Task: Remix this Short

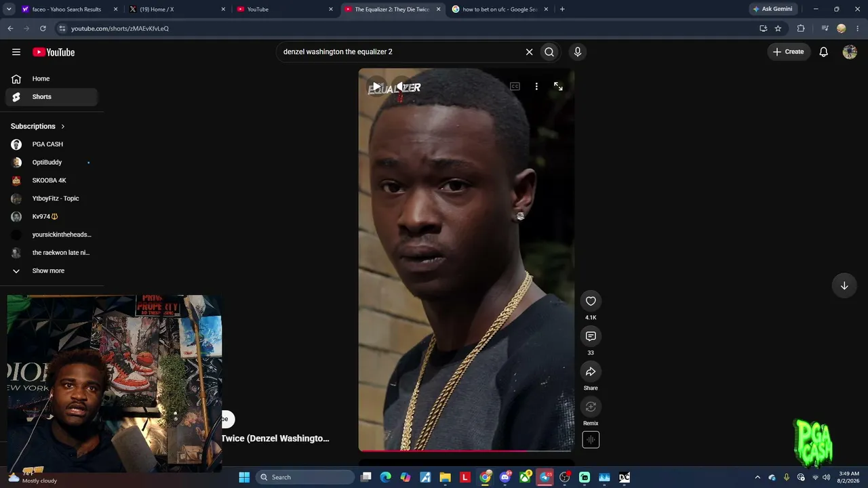Action: (x=591, y=407)
